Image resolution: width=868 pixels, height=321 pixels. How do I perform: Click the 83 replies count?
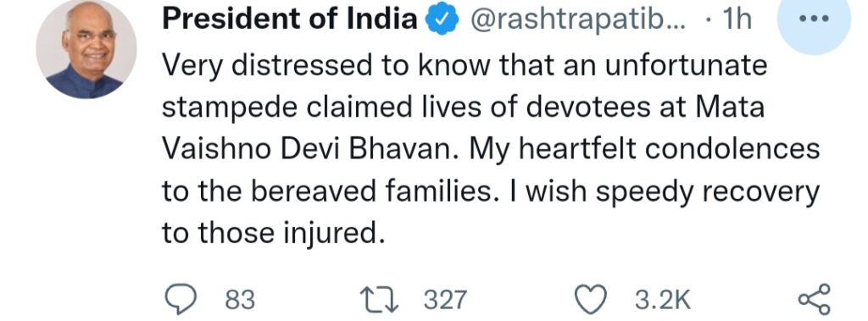pyautogui.click(x=240, y=300)
